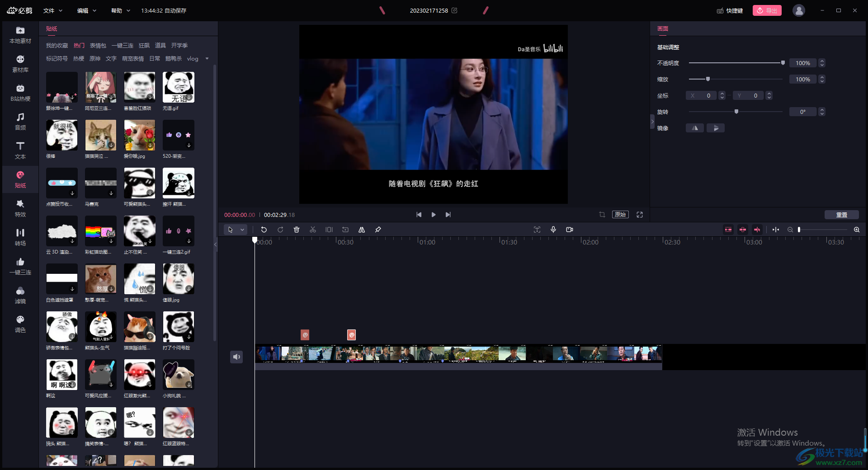Delete selected clip with trash icon

(297, 230)
